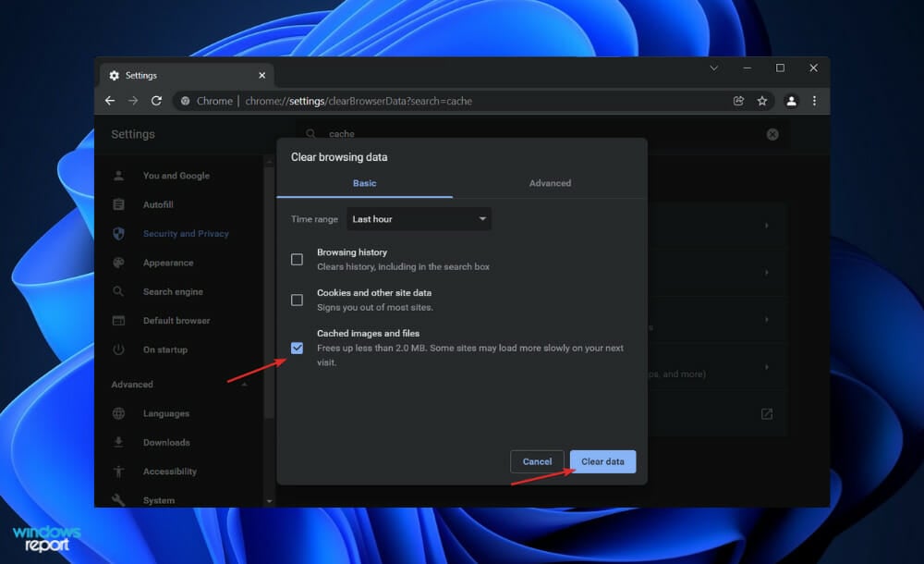924x564 pixels.
Task: Open Search engine settings
Action: coord(173,291)
